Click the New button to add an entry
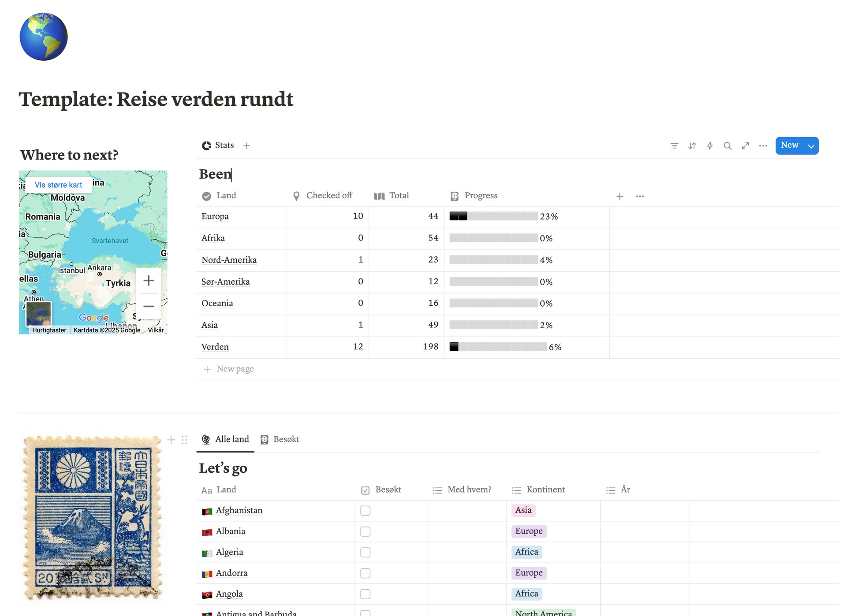This screenshot has width=858, height=616. tap(789, 145)
